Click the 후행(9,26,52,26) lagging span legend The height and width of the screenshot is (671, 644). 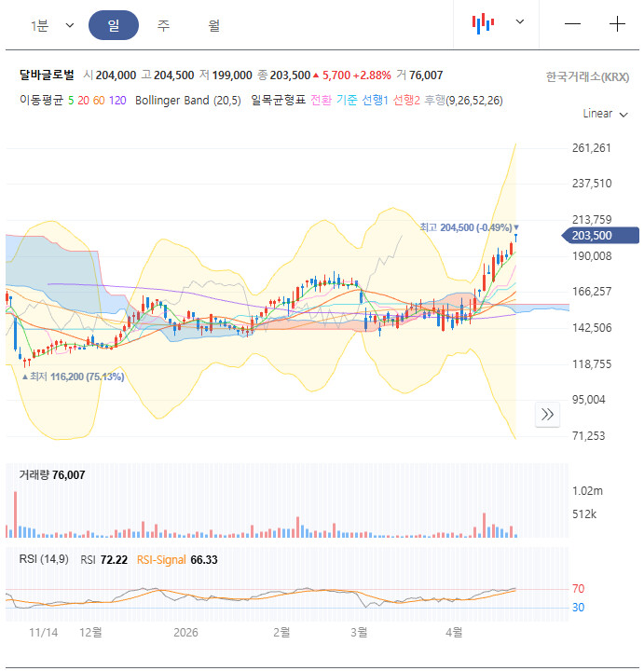click(463, 100)
